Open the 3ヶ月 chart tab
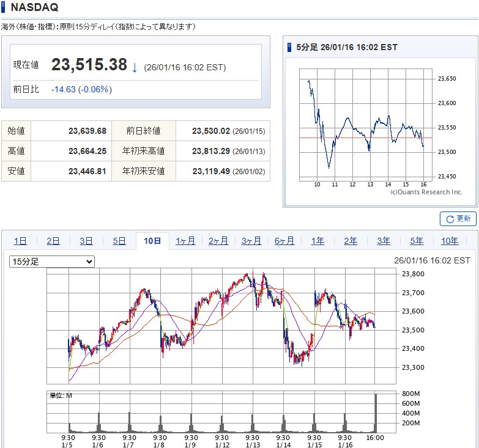This screenshot has height=448, width=479. coord(251,241)
